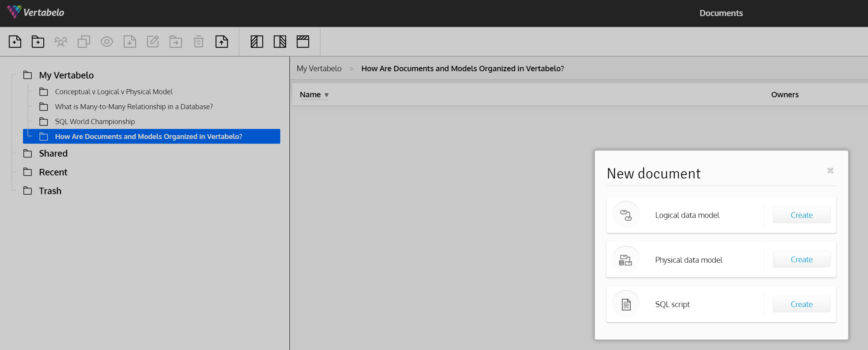This screenshot has width=868, height=350.
Task: Open the Documents tab in header
Action: point(721,13)
